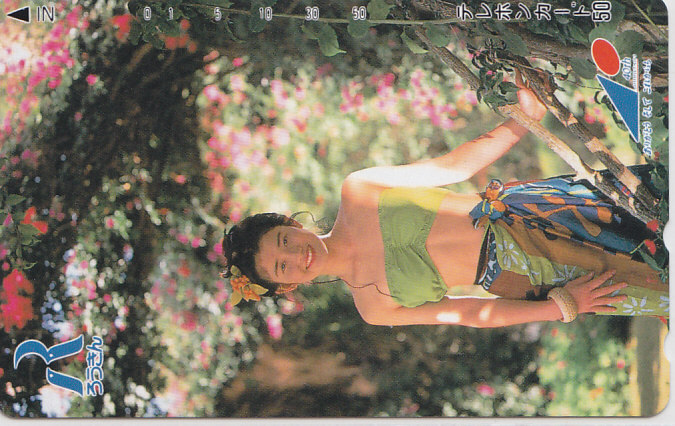
Task: Click the woven bracelet on the wrist
Action: point(564,304)
